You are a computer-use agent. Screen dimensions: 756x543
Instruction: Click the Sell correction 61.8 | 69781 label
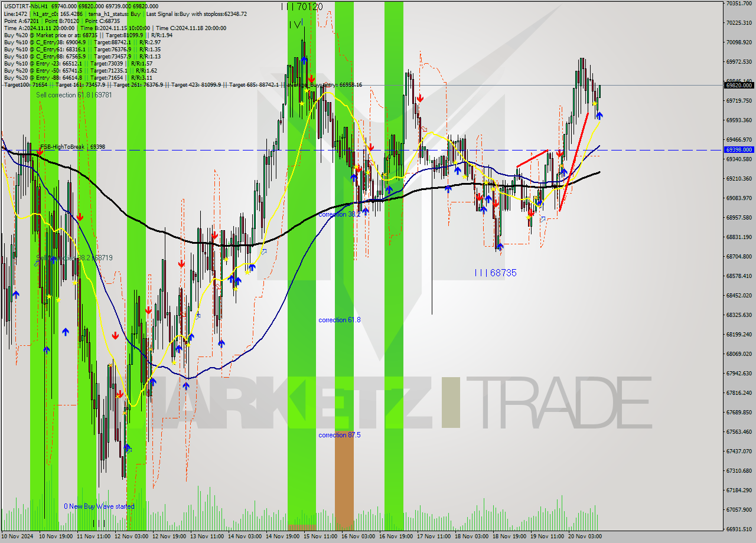coord(74,95)
